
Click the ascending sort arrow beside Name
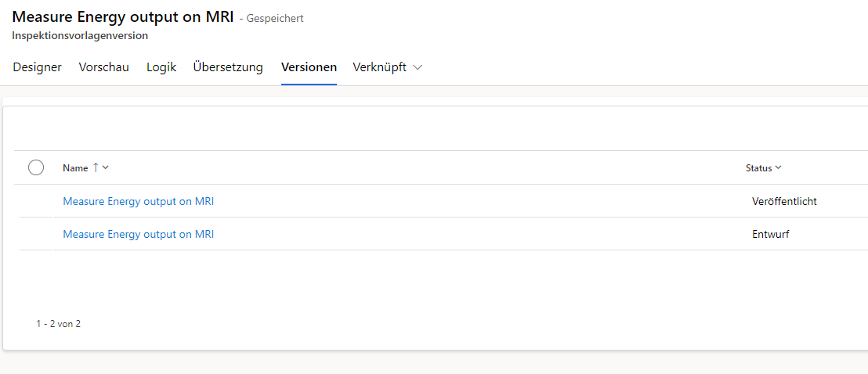click(x=96, y=167)
